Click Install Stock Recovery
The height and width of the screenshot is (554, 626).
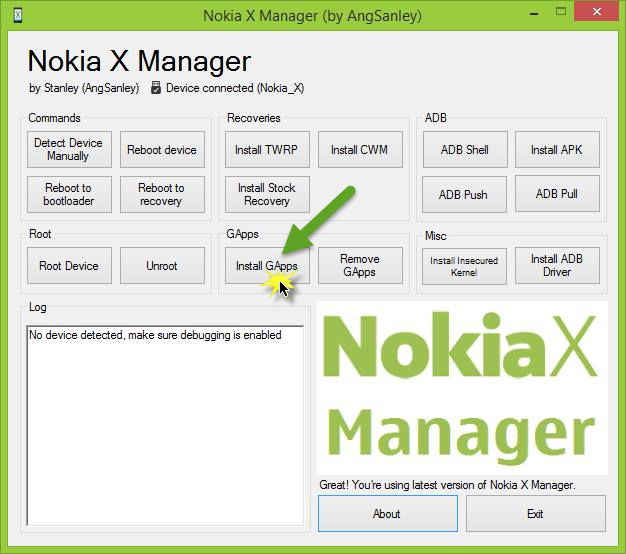(267, 194)
